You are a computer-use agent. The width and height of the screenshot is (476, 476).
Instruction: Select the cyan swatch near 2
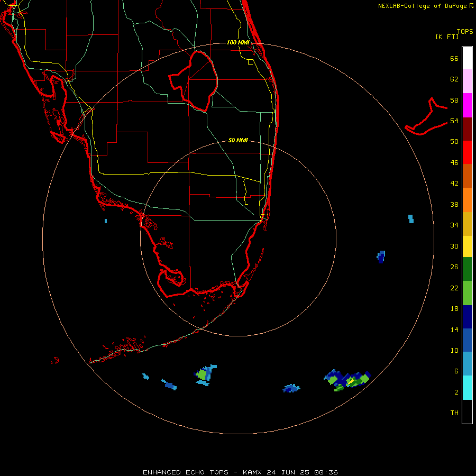(x=467, y=388)
